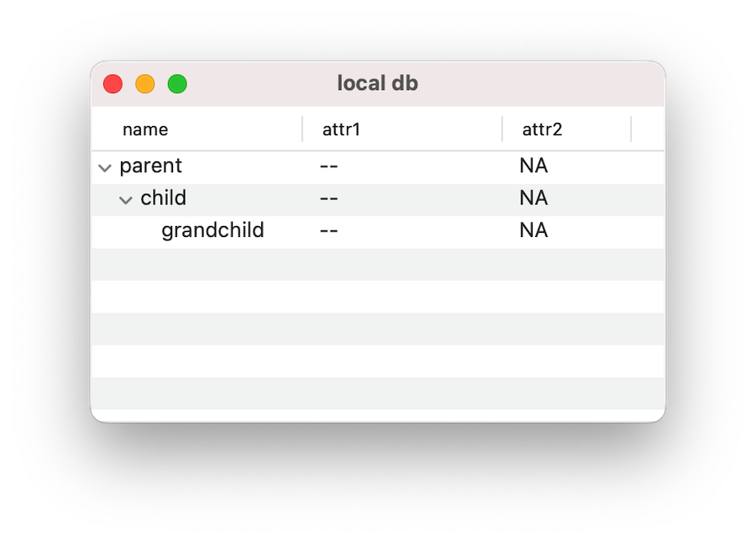Collapse the child row disclosure chevron
Image resolution: width=756 pixels, height=542 pixels.
(126, 199)
